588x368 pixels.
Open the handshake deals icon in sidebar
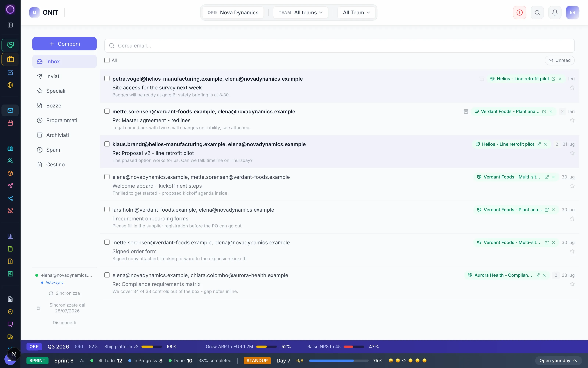tap(10, 45)
